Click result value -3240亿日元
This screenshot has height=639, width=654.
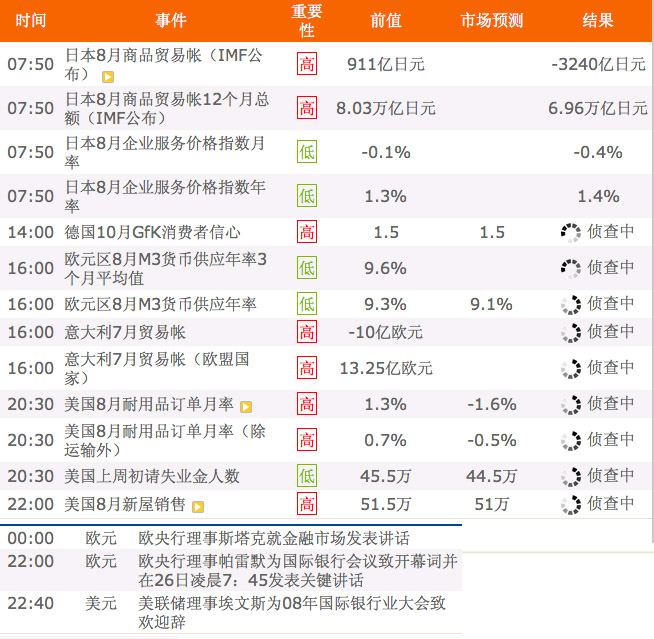click(x=598, y=64)
